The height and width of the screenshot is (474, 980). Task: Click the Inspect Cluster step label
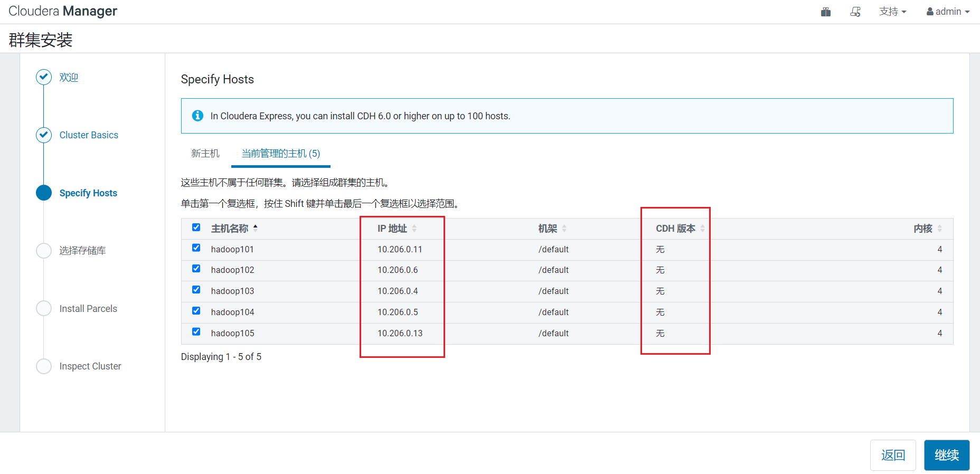90,366
